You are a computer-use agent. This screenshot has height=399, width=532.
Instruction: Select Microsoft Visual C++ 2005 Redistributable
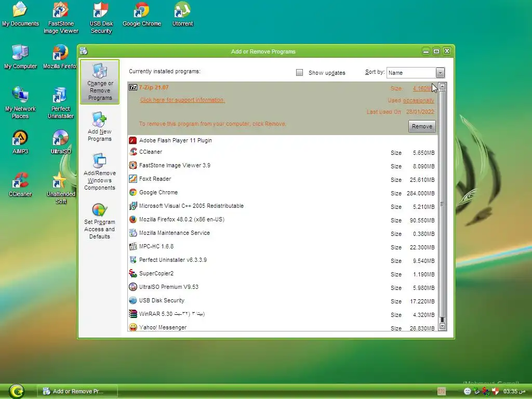pos(283,206)
